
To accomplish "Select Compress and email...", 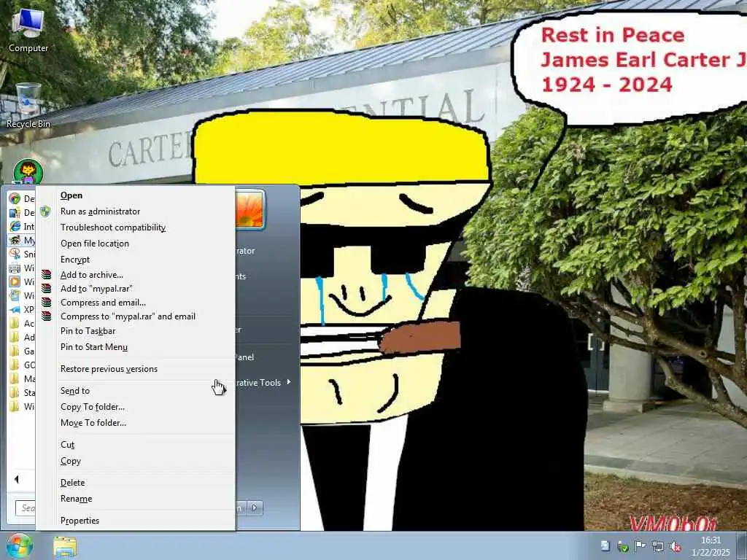I will 135,303.
